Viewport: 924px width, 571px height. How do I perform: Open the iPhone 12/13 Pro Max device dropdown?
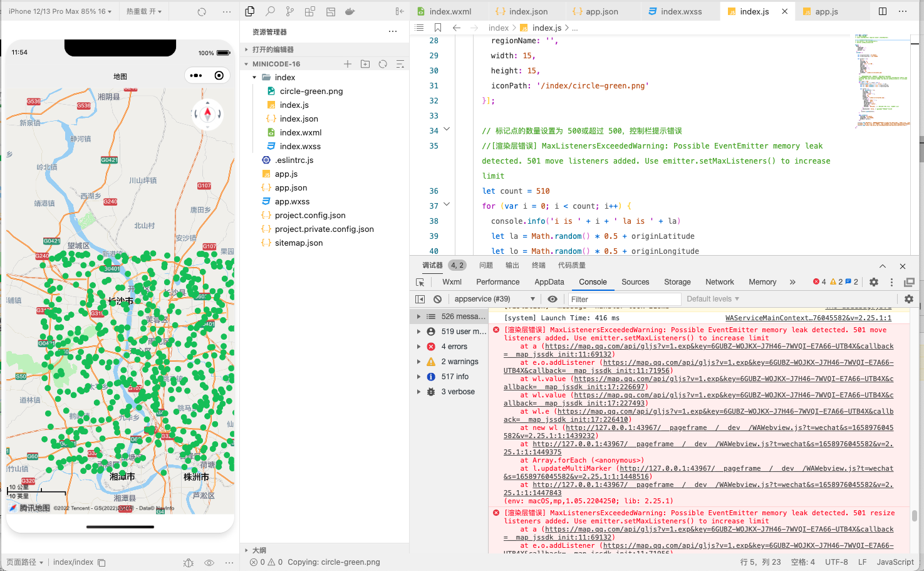click(60, 11)
